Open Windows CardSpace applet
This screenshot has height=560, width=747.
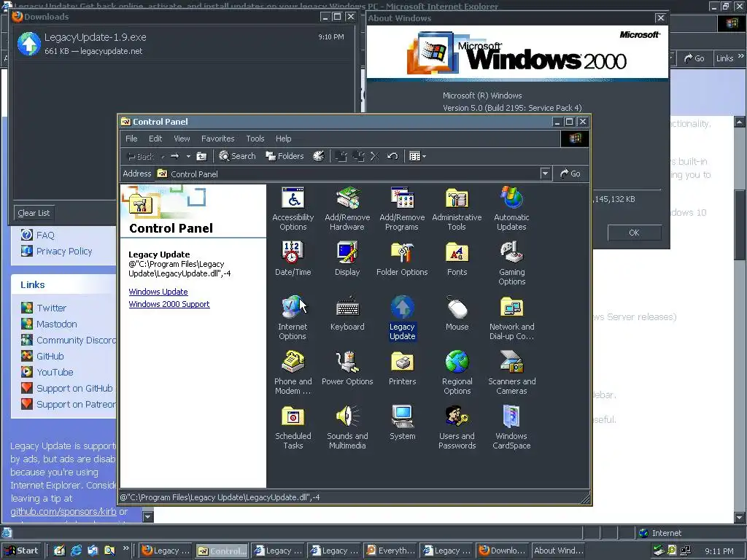point(511,427)
